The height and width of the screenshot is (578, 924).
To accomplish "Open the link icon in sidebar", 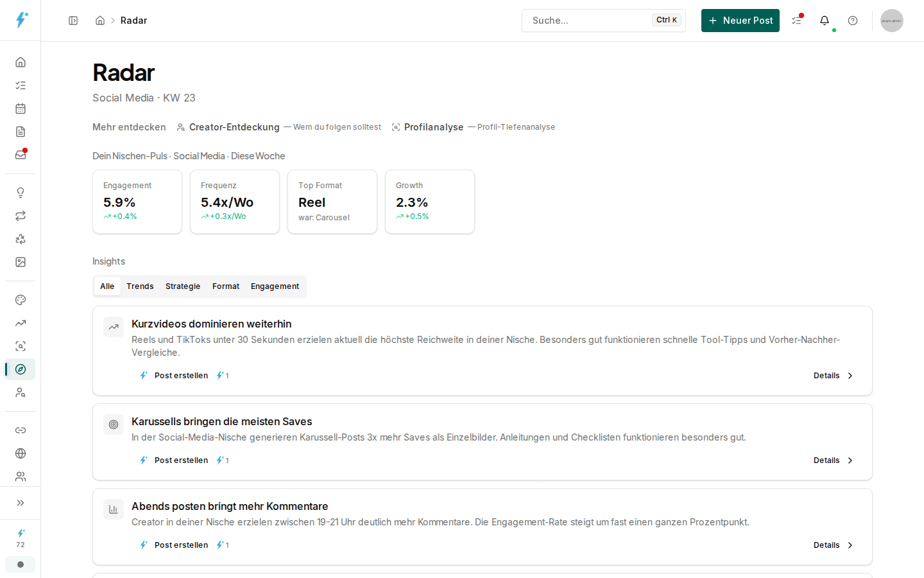I will (21, 430).
